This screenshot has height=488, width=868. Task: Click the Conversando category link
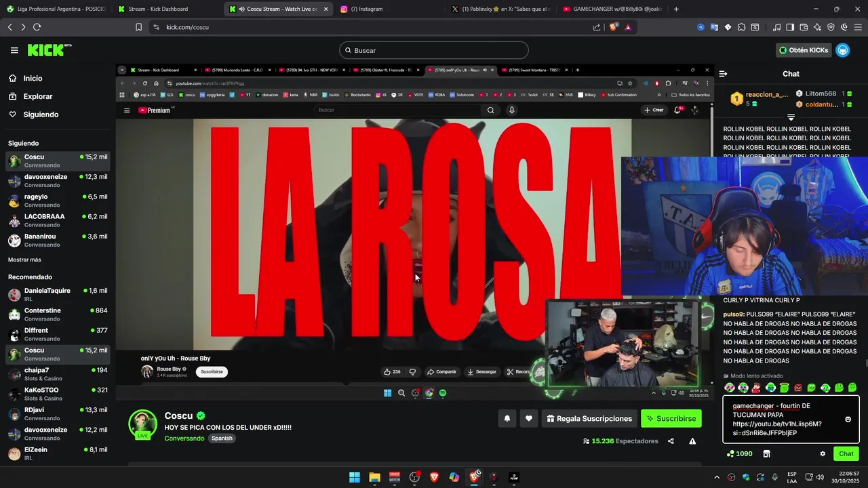184,439
